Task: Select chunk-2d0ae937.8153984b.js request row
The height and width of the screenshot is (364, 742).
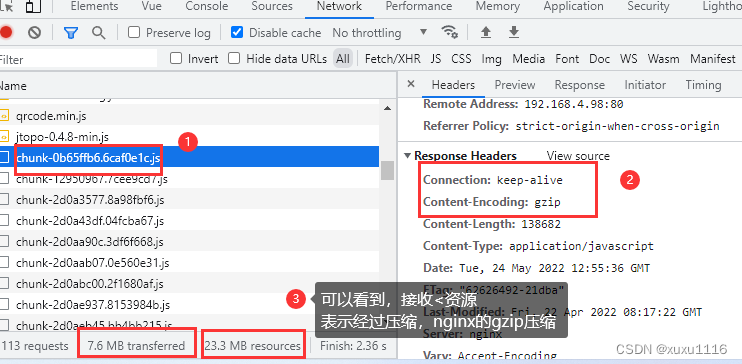Action: pyautogui.click(x=189, y=304)
